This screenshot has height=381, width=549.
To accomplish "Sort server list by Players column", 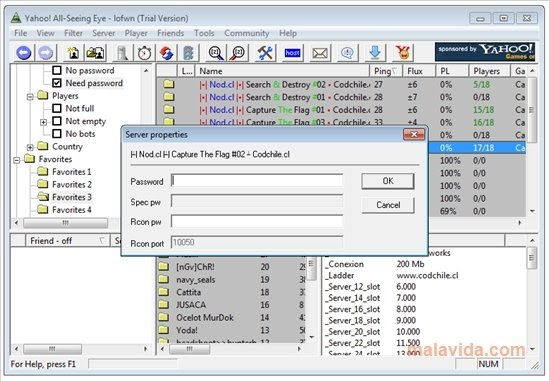I will tap(489, 71).
